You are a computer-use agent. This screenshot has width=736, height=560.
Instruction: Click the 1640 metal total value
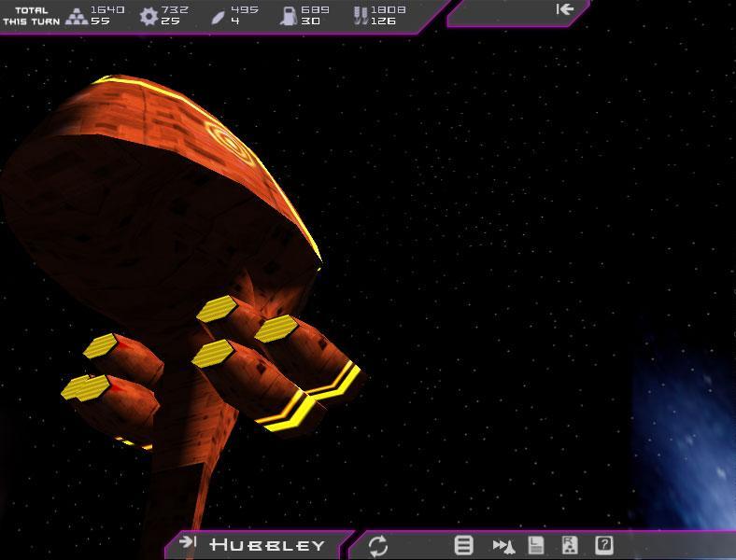point(107,10)
